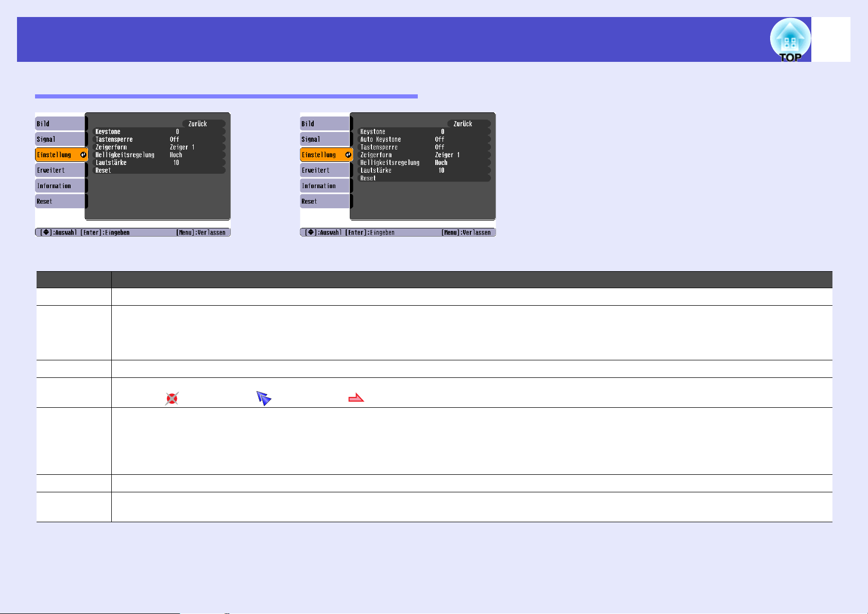Image resolution: width=868 pixels, height=614 pixels.
Task: Select the red outlined arrow pointer icon
Action: [356, 397]
